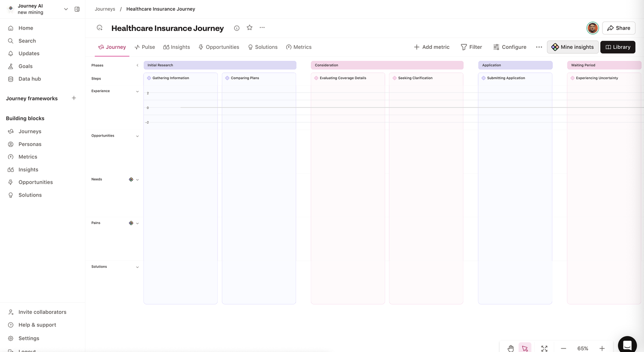Collapse the Opportunities row
The width and height of the screenshot is (644, 352).
coord(137,136)
